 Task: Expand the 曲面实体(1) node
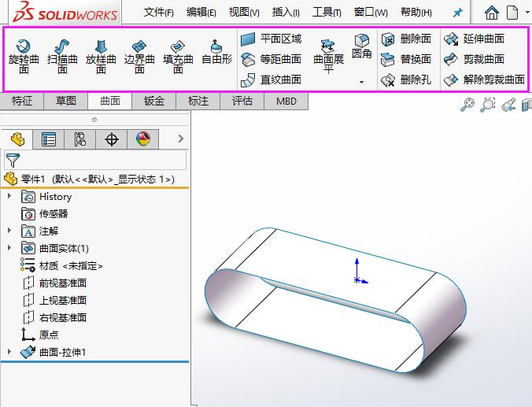pos(9,248)
